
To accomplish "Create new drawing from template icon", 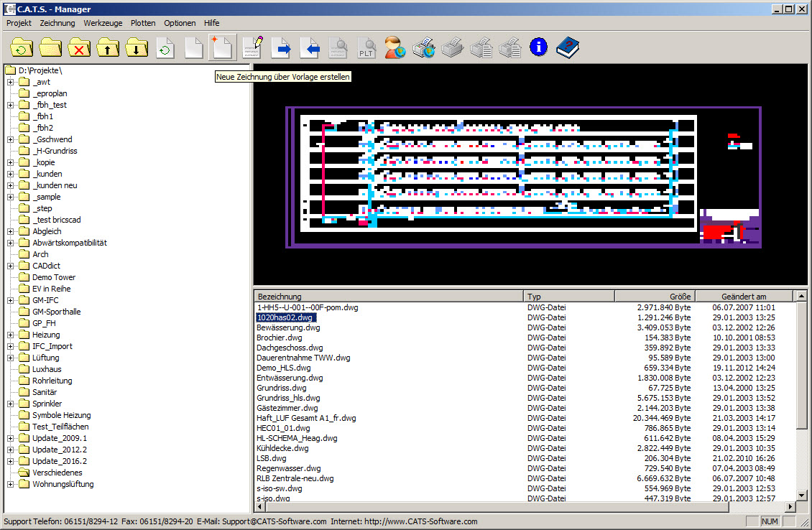I will click(x=222, y=48).
